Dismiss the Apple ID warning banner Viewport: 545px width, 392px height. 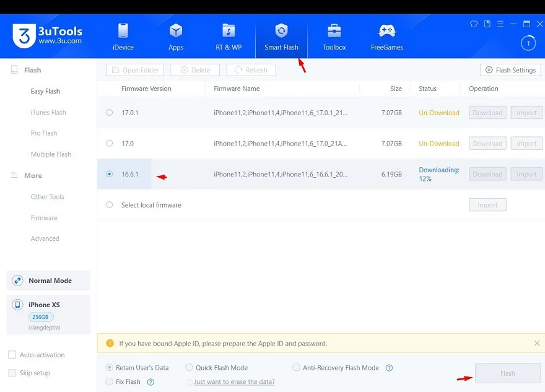tap(537, 343)
